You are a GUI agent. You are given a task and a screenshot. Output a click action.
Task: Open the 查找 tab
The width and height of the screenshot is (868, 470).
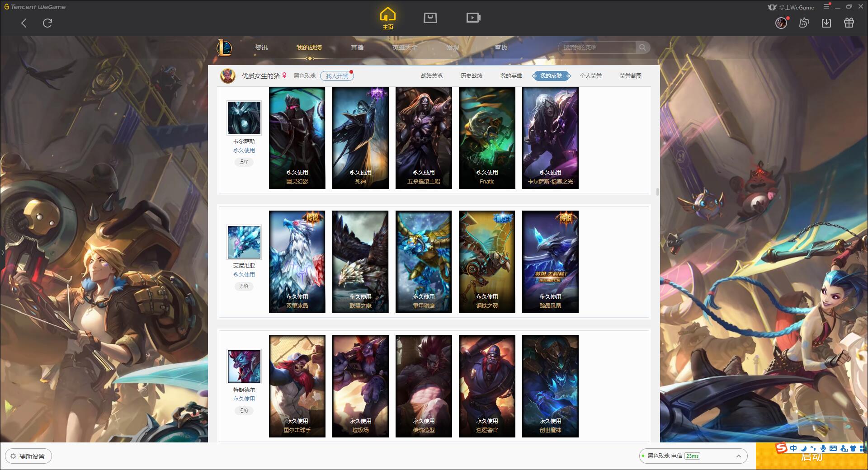pyautogui.click(x=501, y=47)
